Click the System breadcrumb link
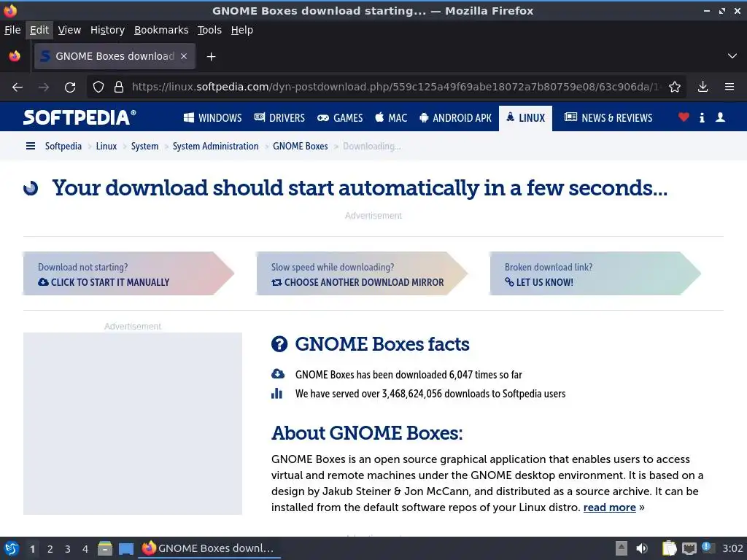The height and width of the screenshot is (560, 747). point(145,146)
